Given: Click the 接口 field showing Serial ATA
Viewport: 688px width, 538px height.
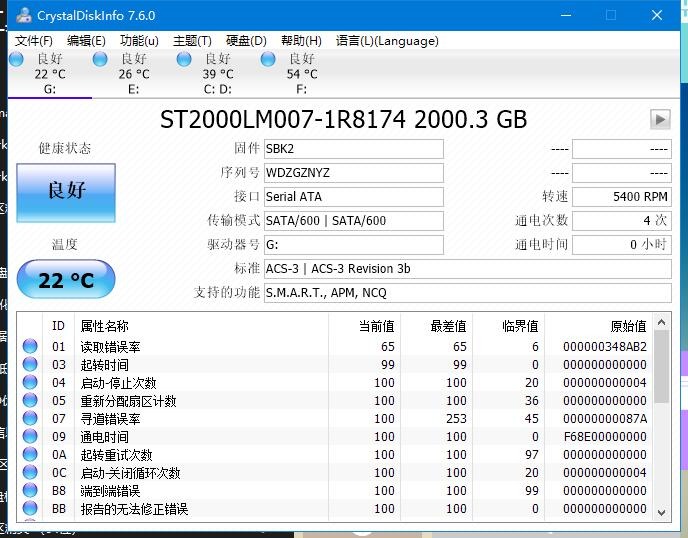Looking at the screenshot, I should pos(354,197).
